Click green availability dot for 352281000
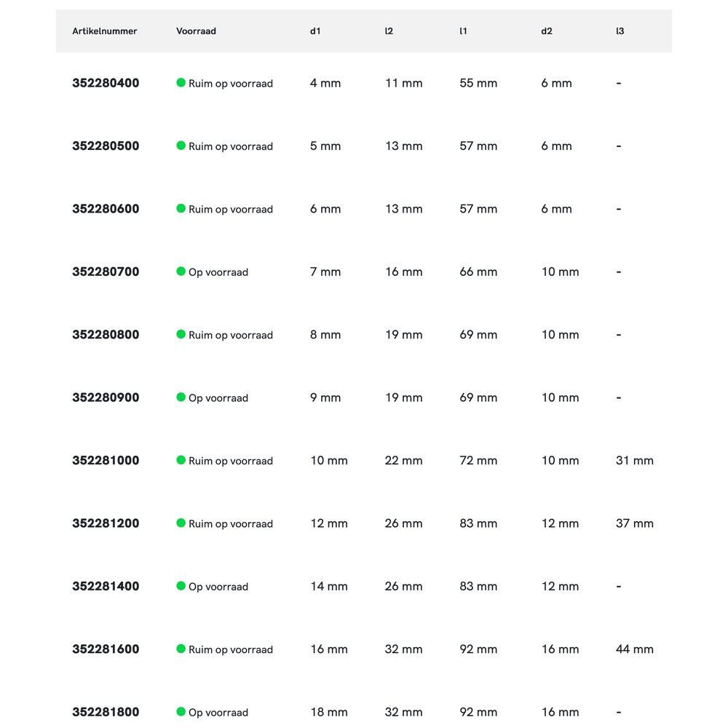Screen dimensions: 728x728 tap(181, 460)
